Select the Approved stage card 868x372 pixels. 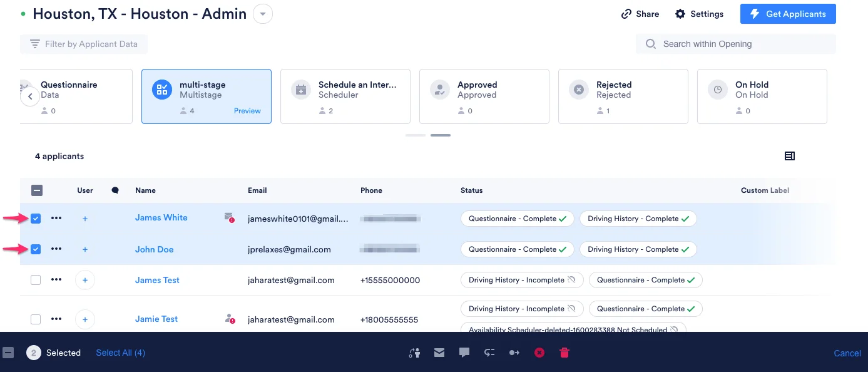coord(484,96)
